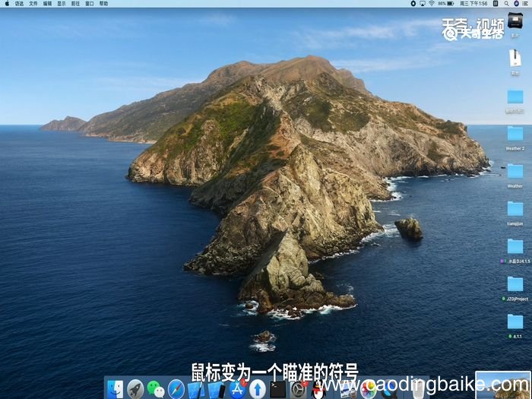532x399 pixels.
Task: Click the Siri icon in menu bar
Action: pyautogui.click(x=516, y=3)
